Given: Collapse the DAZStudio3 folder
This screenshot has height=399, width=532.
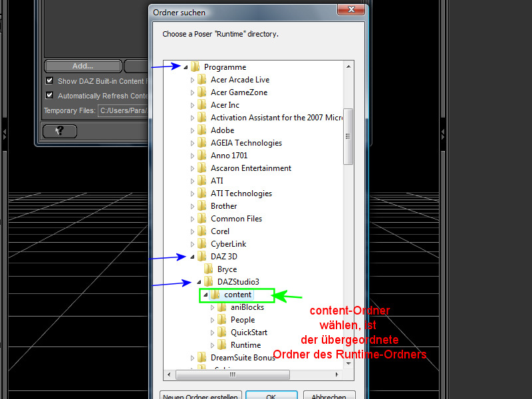Looking at the screenshot, I should point(199,282).
